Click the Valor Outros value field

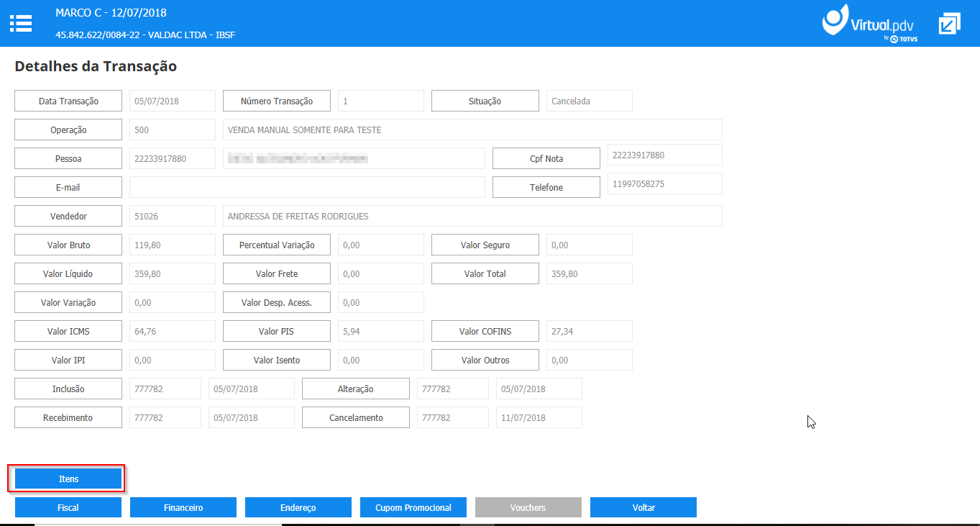click(590, 360)
